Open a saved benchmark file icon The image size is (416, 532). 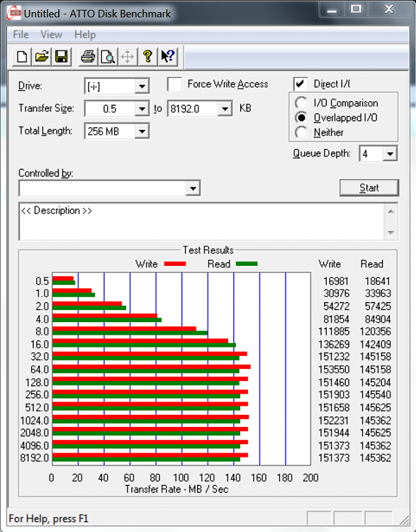[42, 57]
